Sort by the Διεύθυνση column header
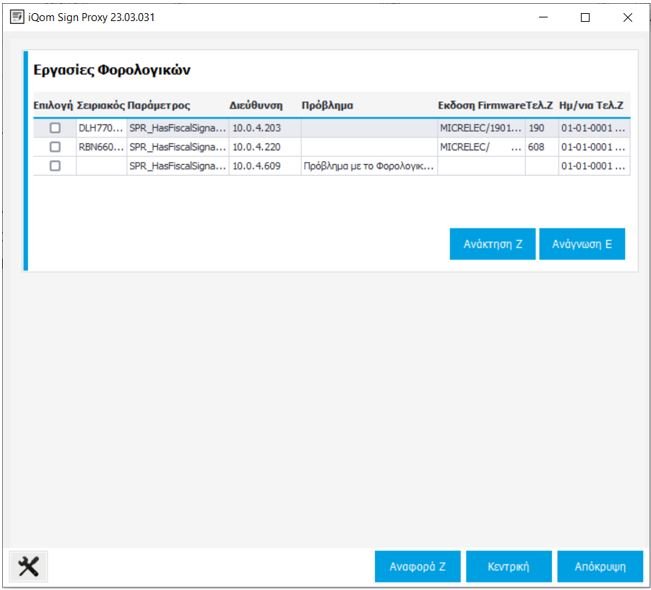The width and height of the screenshot is (651, 590). pyautogui.click(x=257, y=105)
